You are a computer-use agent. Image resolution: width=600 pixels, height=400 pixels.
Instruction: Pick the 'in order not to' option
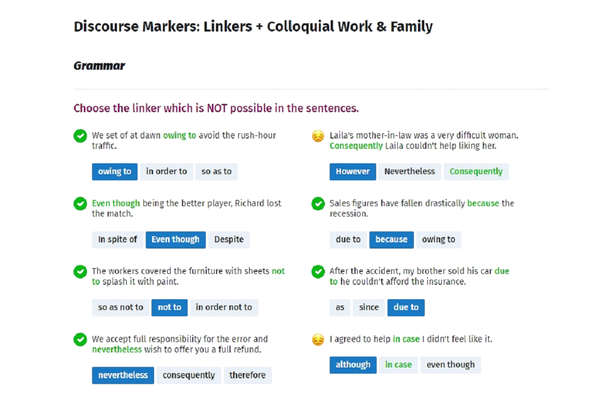tap(224, 307)
